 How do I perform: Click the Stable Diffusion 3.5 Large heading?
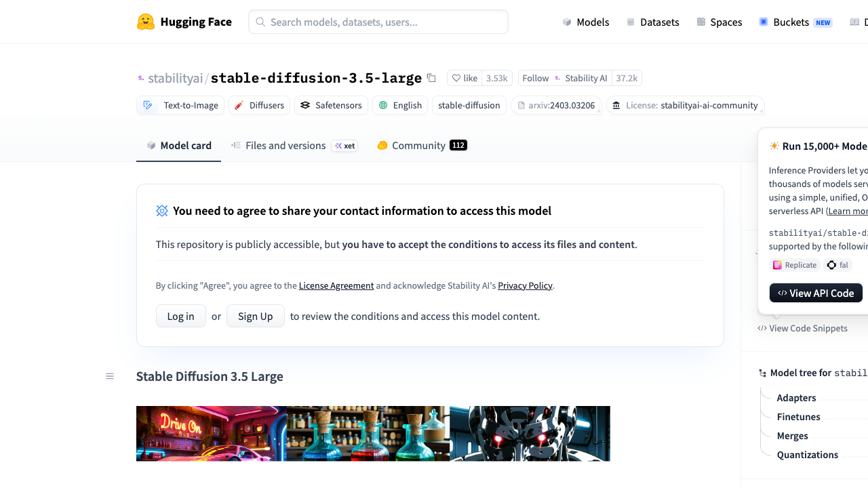(x=210, y=376)
